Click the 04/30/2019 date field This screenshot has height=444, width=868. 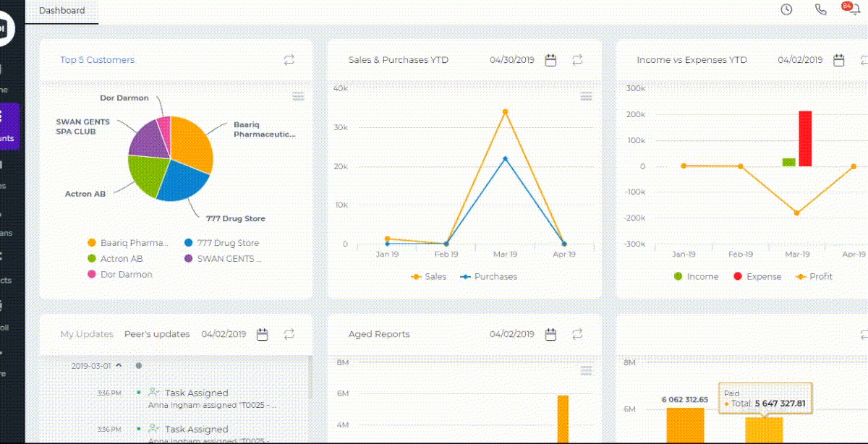(512, 60)
